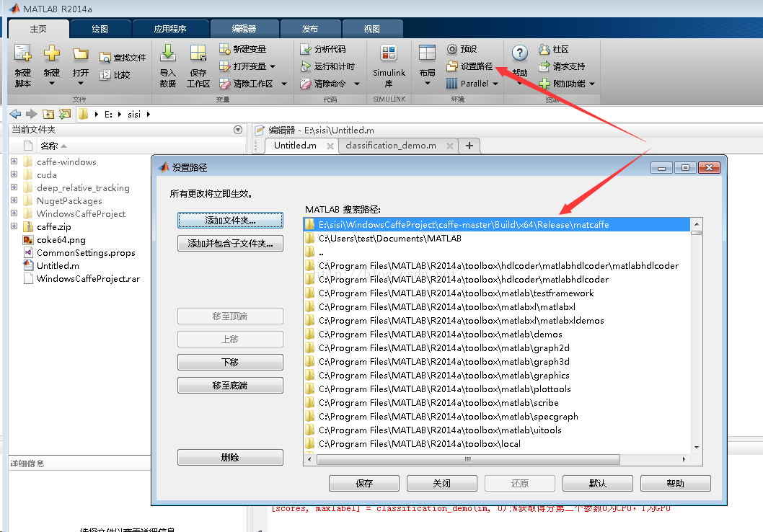Click the up-one-folder icon
The height and width of the screenshot is (532, 763).
click(48, 115)
